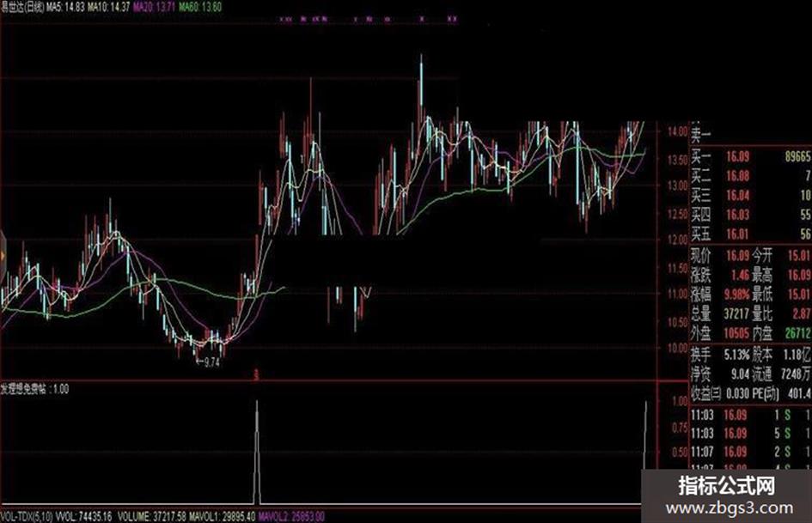This screenshot has height=523, width=812.
Task: Click the 13.00 price axis label
Action: [x=677, y=185]
